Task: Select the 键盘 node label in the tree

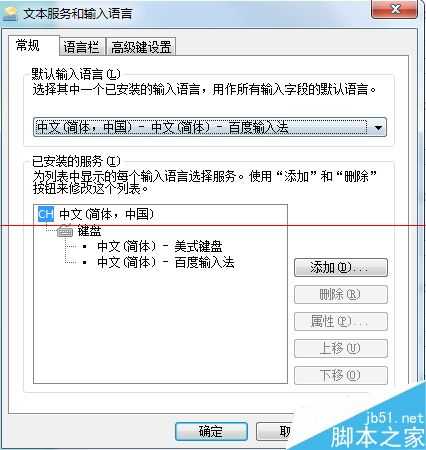Action: point(89,231)
